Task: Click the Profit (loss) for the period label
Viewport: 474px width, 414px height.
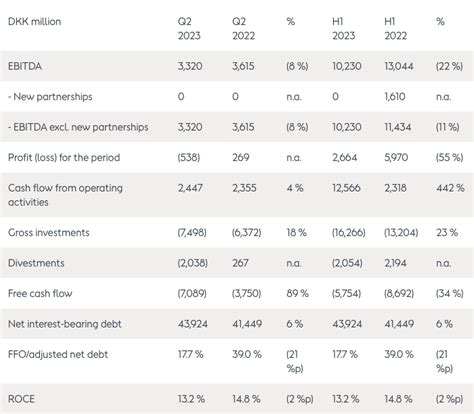Action: 64,157
